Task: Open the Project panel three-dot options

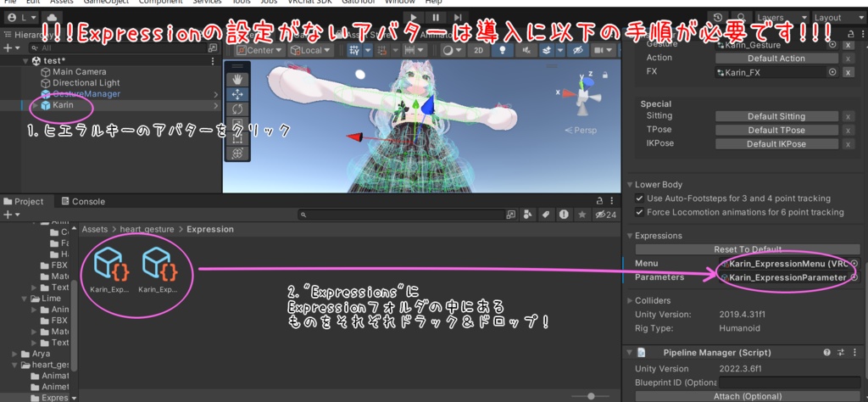Action: pos(612,201)
